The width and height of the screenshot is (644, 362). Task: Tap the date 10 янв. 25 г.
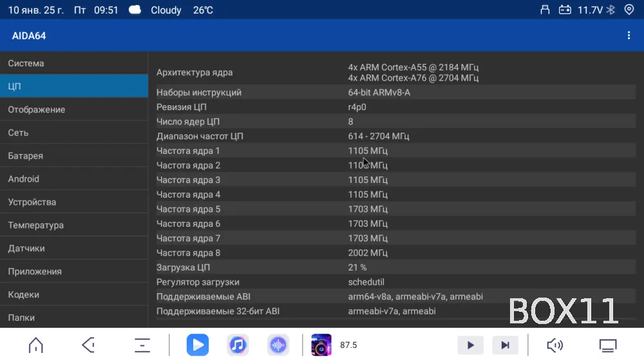click(x=35, y=10)
